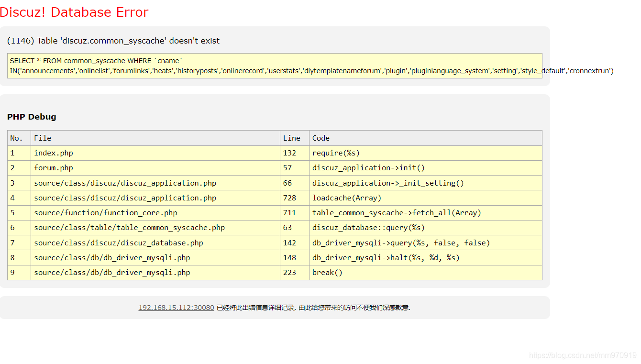Select the error message mentioning 'discuz.common_syscache'
This screenshot has height=364, width=641.
click(113, 41)
